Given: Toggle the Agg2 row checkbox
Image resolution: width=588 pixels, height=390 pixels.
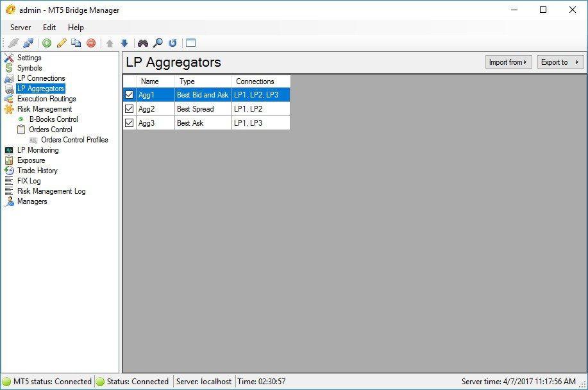Looking at the screenshot, I should tap(130, 109).
